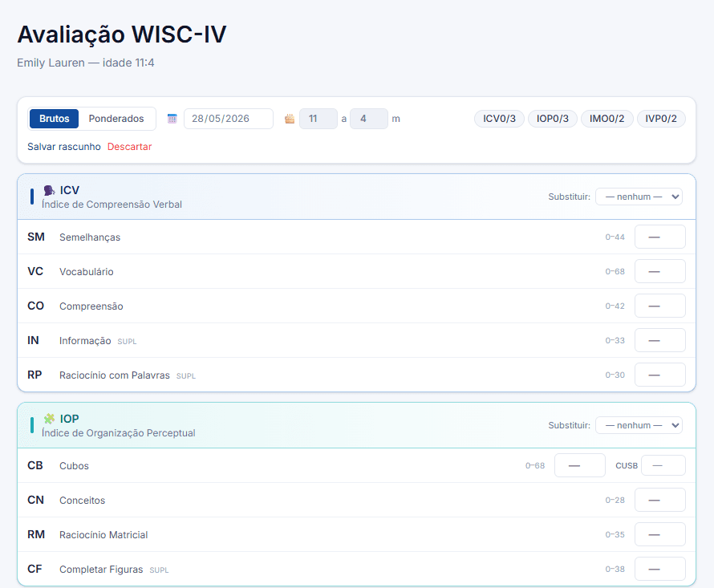This screenshot has width=714, height=588.
Task: Focus the Completar Figuras score input
Action: 659,569
